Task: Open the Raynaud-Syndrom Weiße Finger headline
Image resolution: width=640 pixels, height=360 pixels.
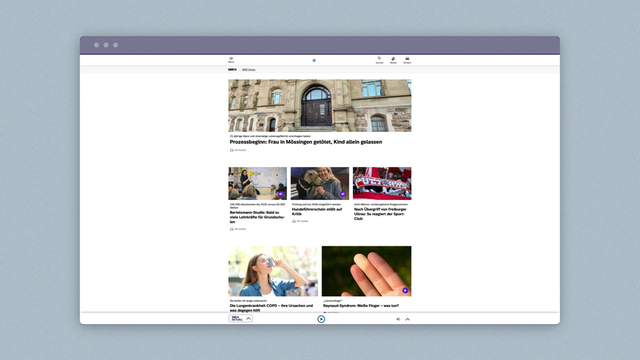Action: point(361,305)
